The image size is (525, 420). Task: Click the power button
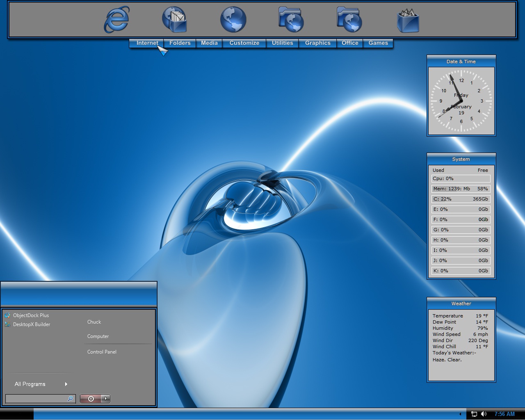click(x=91, y=398)
